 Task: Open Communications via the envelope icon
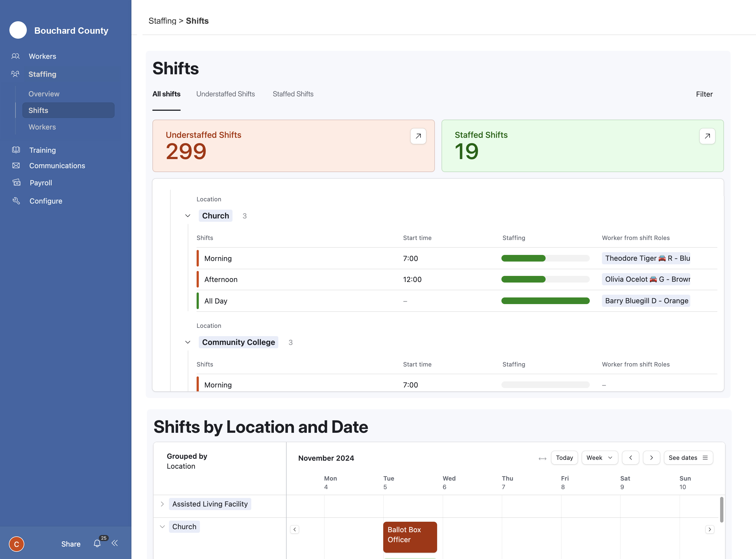(x=16, y=165)
